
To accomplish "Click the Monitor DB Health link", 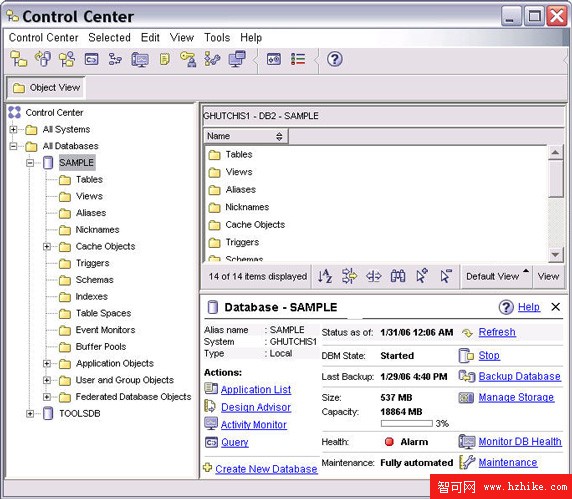I will pyautogui.click(x=520, y=442).
